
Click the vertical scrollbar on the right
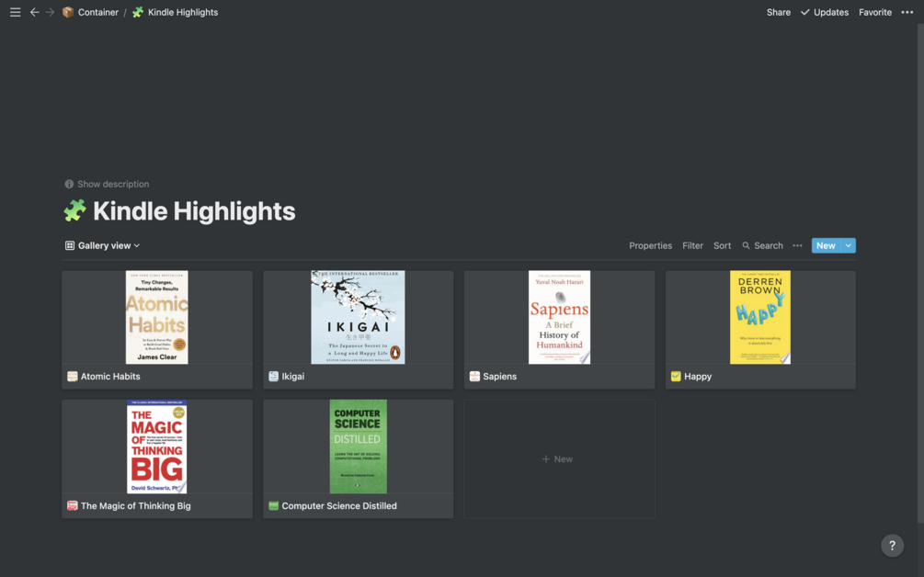pyautogui.click(x=920, y=274)
